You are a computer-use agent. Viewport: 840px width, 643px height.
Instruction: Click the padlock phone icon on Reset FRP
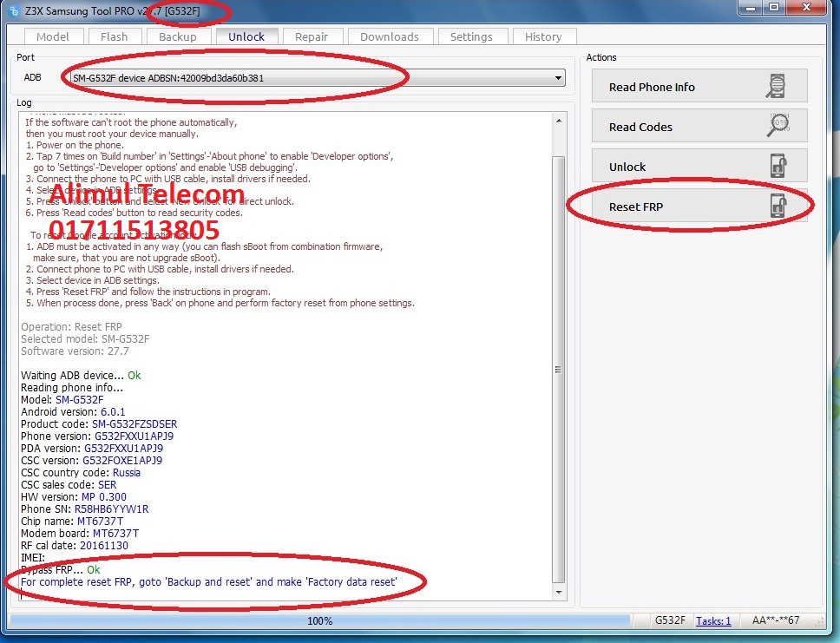click(x=778, y=206)
